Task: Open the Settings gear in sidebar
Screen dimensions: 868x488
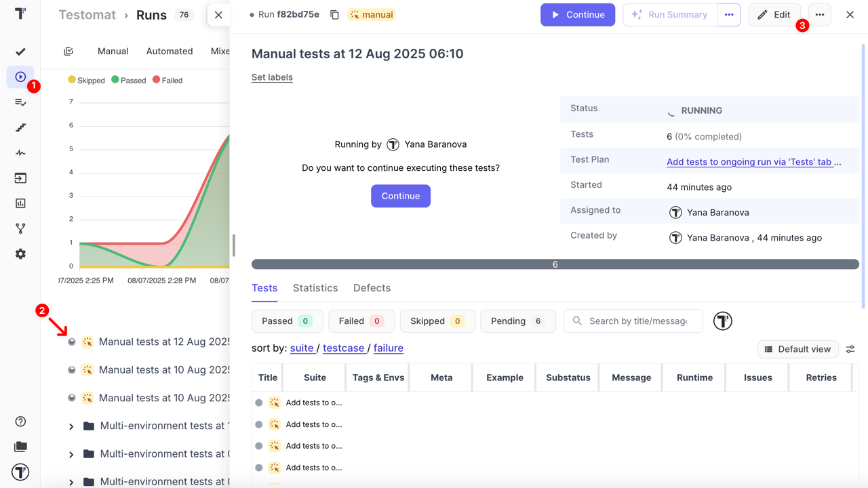Action: click(x=20, y=254)
